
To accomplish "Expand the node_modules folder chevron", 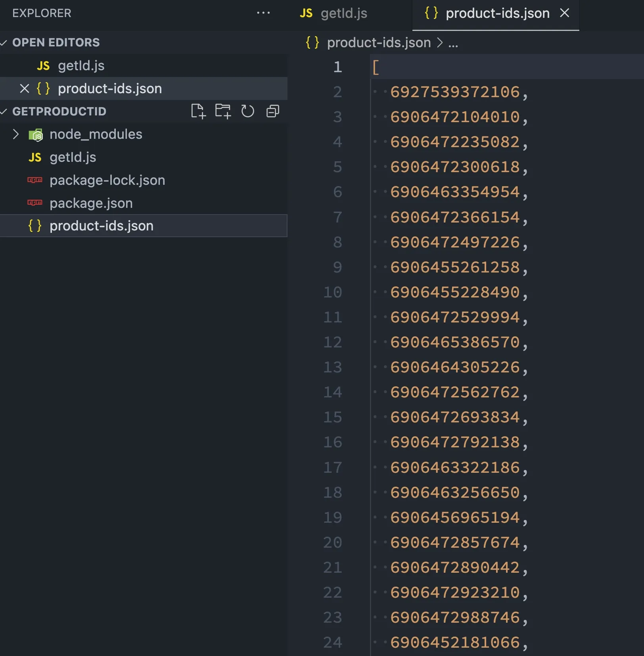I will tap(16, 134).
